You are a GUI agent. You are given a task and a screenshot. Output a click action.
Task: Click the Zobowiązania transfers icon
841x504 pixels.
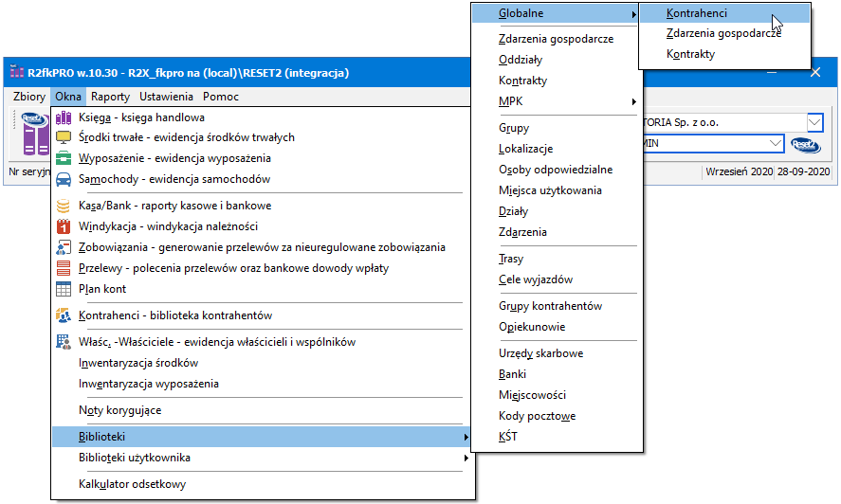[x=64, y=247]
